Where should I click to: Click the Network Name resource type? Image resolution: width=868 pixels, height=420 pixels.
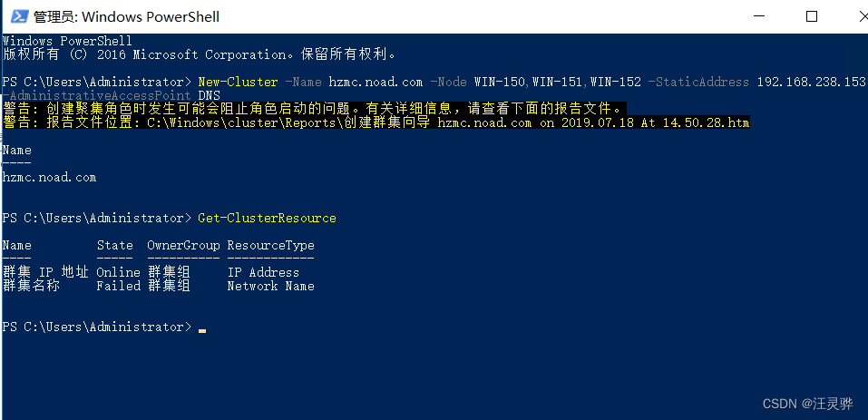(270, 286)
